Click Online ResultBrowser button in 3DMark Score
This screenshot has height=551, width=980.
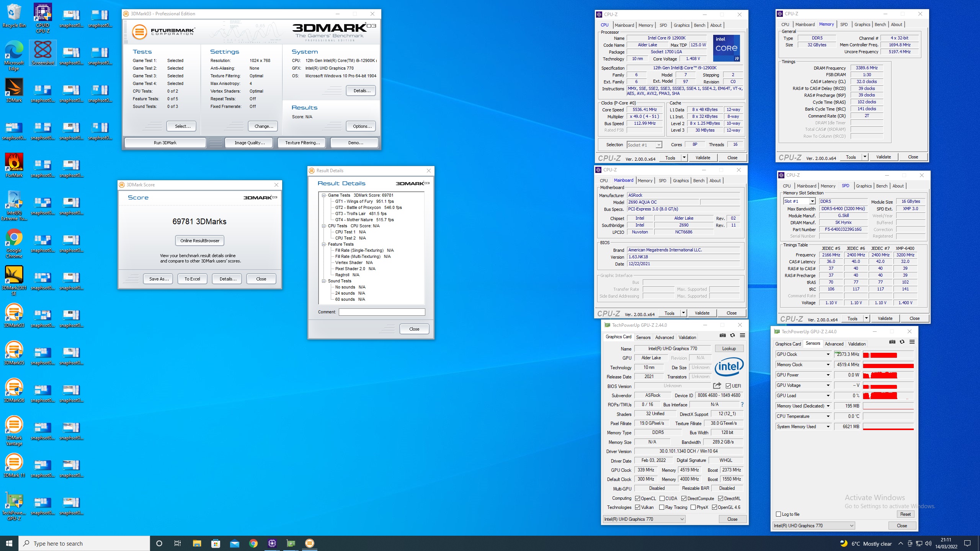[200, 241]
